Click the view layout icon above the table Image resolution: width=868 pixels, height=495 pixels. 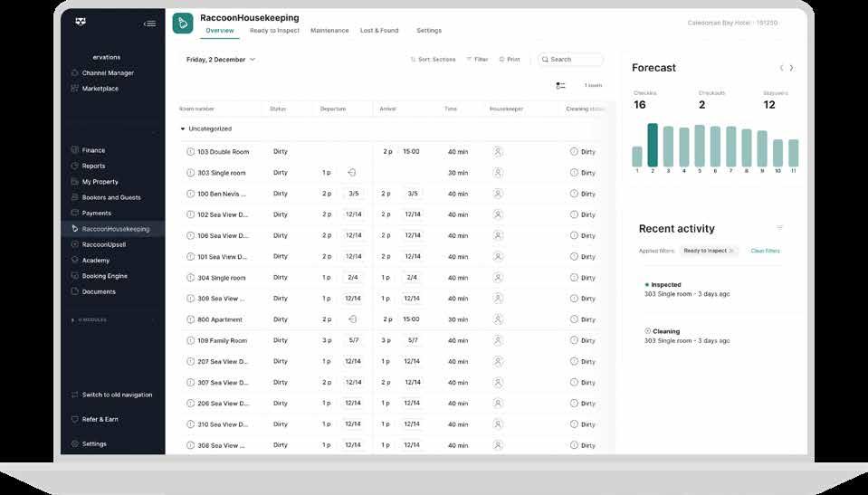560,85
